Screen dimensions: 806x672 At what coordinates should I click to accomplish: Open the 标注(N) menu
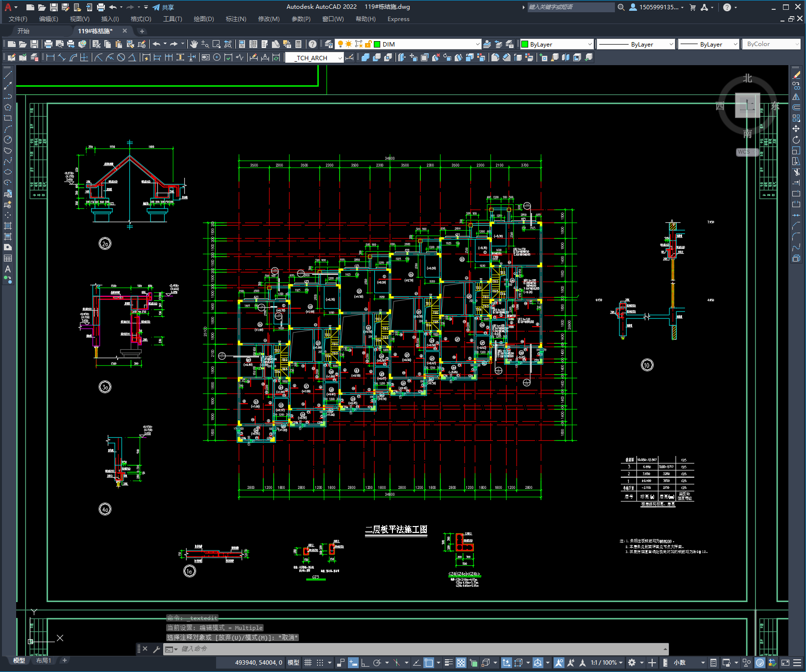(236, 19)
